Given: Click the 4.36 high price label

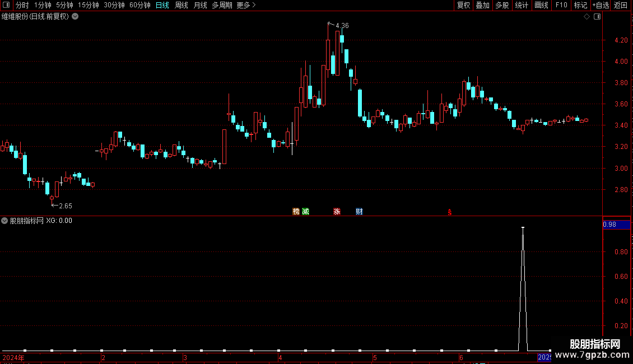Looking at the screenshot, I should coord(342,26).
